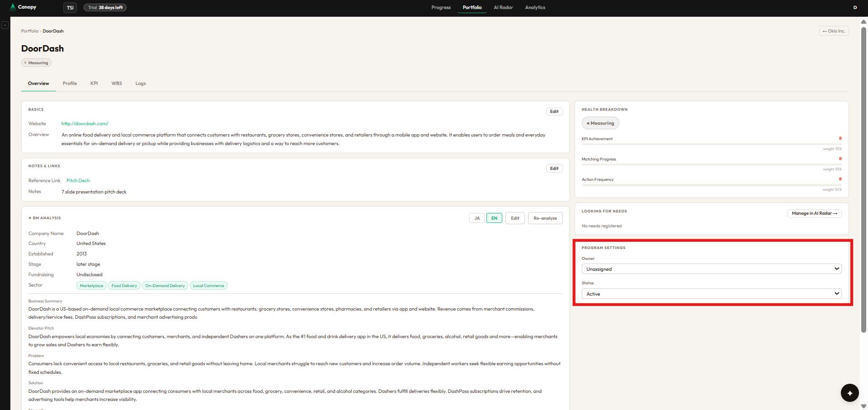The height and width of the screenshot is (410, 868).
Task: Open the Owner dropdown showing Unassigned
Action: (x=712, y=269)
